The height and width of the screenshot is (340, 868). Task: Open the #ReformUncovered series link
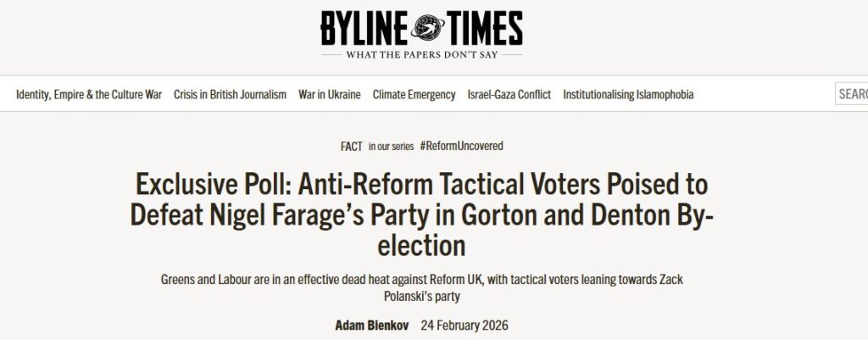[x=461, y=146]
